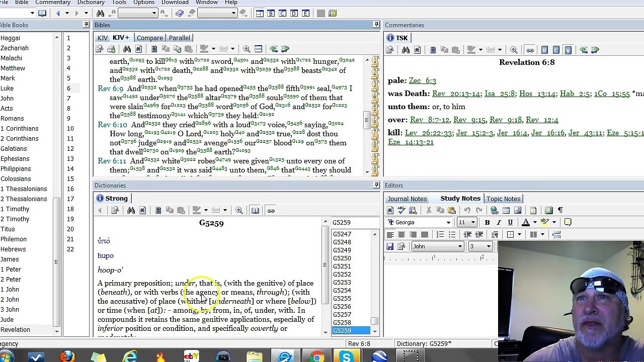Switch to the Journal Notes tab
Viewport: 644px width, 362px height.
tap(407, 199)
